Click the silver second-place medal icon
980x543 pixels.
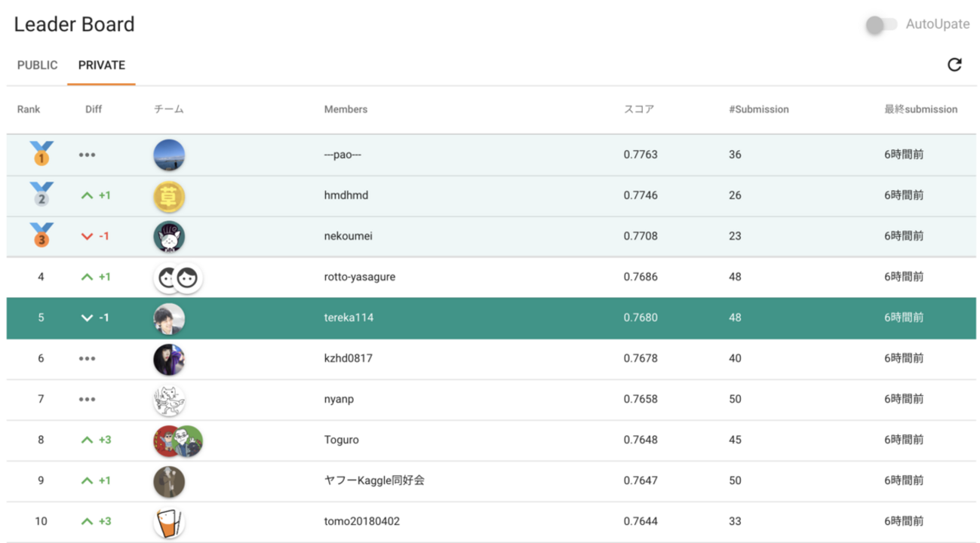pyautogui.click(x=41, y=195)
